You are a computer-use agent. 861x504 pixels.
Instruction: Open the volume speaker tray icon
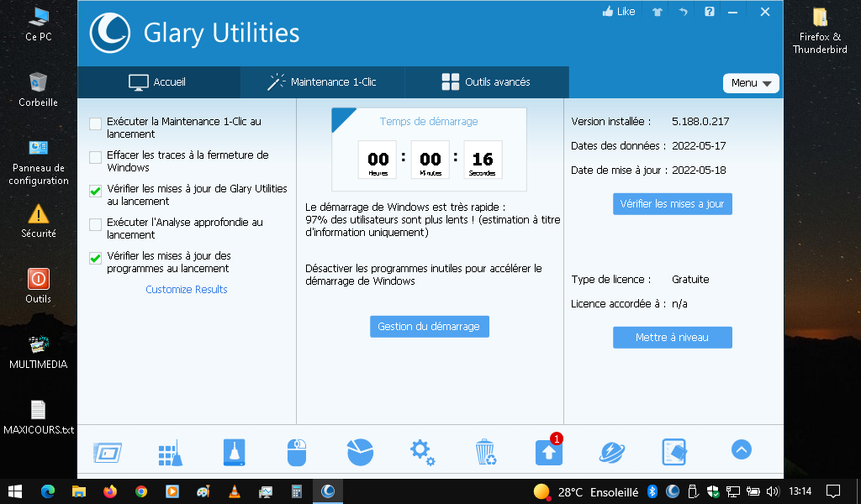pos(773,491)
